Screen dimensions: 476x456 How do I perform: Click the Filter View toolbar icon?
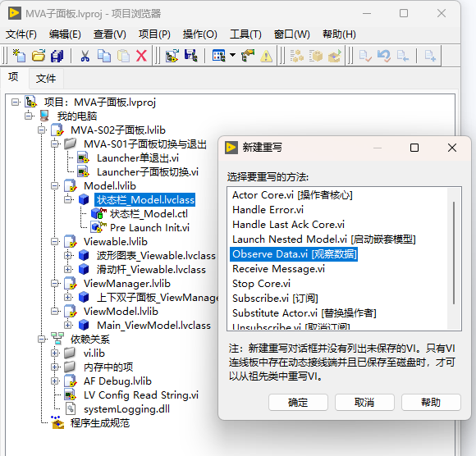pos(219,56)
